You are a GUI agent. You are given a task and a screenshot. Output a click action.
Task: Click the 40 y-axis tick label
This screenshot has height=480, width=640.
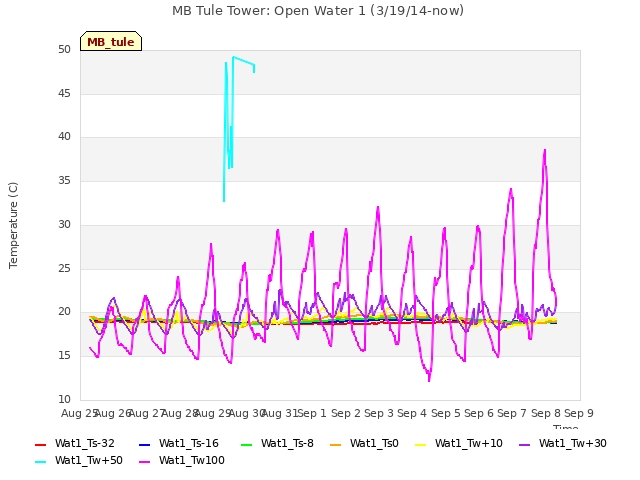64,137
